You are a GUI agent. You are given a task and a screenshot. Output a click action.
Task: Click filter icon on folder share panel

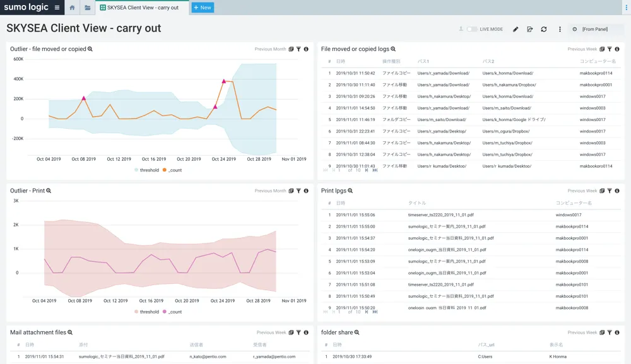610,332
